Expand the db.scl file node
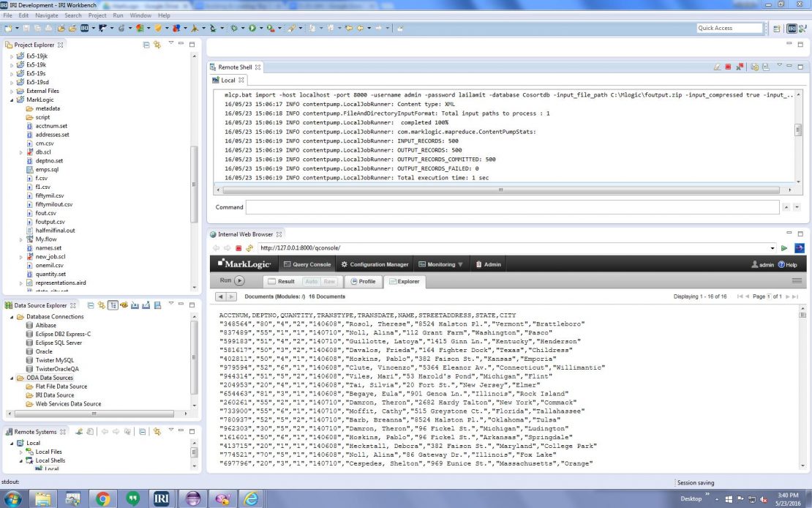This screenshot has height=508, width=812. [21, 152]
